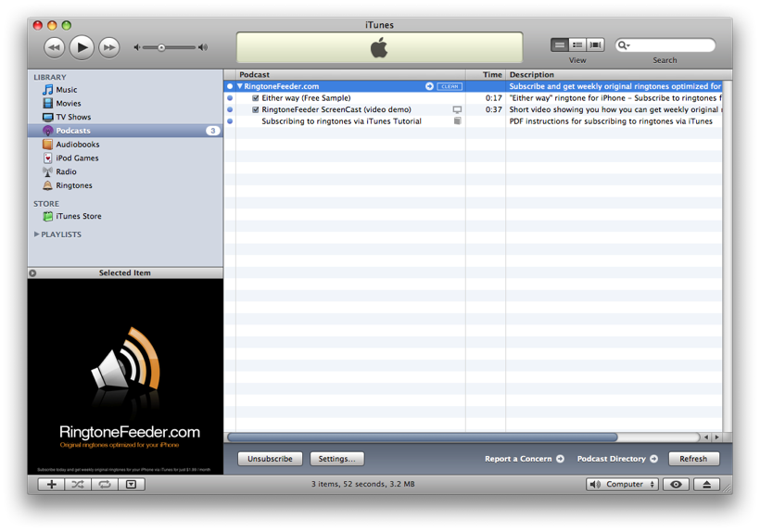Click the Play button
The height and width of the screenshot is (532, 760).
[82, 47]
